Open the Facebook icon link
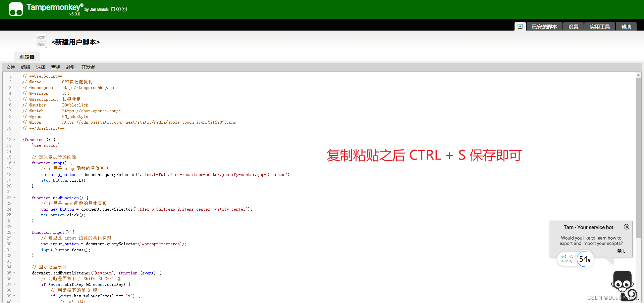Viewport: 644px width, 303px height. coord(118,9)
